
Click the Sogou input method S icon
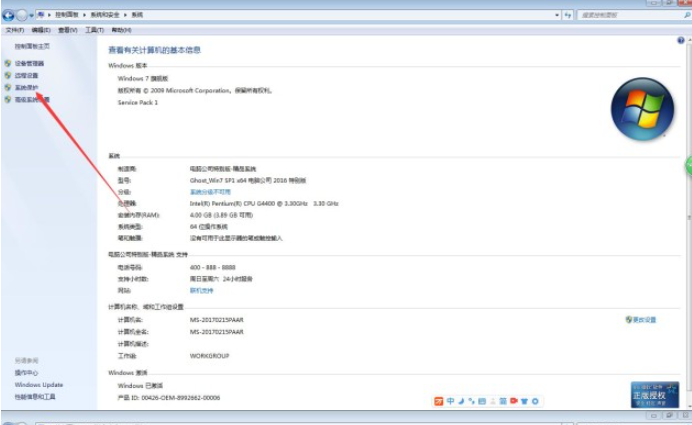[x=438, y=401]
